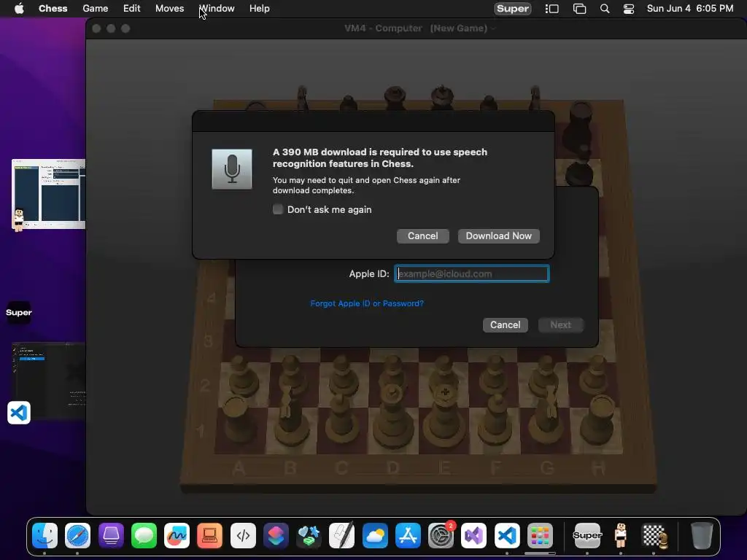Open the hearts and money app in Dock
This screenshot has width=747, height=560.
pyautogui.click(x=309, y=536)
